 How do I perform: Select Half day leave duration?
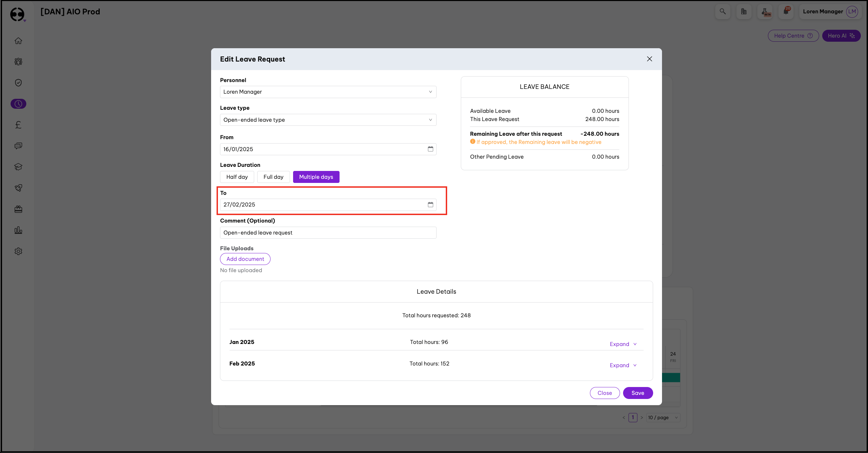click(x=237, y=177)
